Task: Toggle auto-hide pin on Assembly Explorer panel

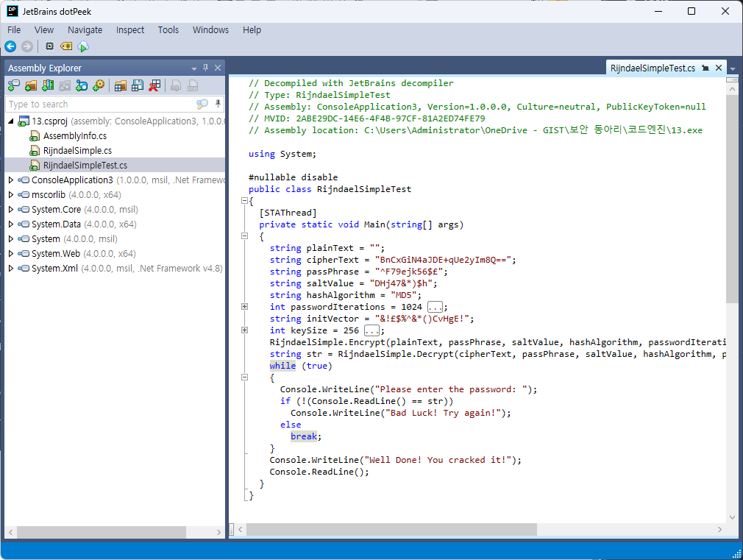Action: (x=206, y=68)
